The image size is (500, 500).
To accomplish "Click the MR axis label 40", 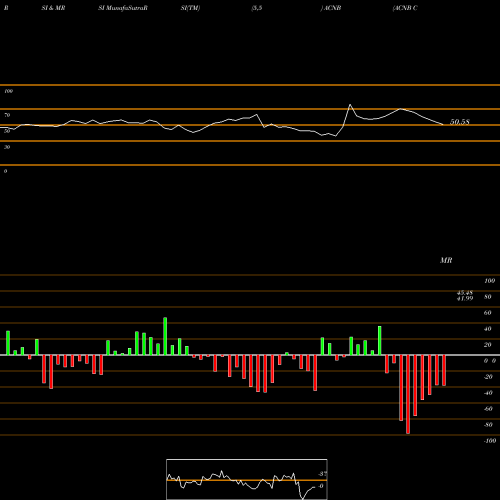I will point(487,329).
